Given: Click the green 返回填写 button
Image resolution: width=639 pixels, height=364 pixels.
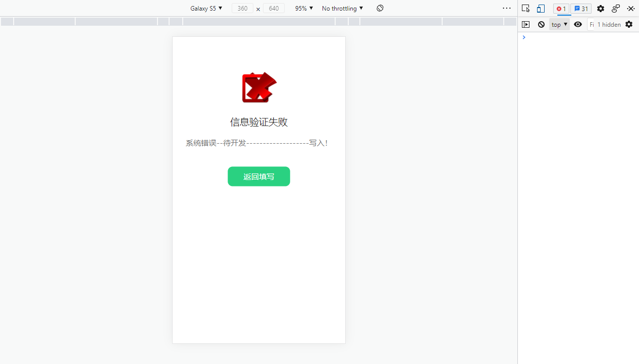Looking at the screenshot, I should (x=259, y=176).
